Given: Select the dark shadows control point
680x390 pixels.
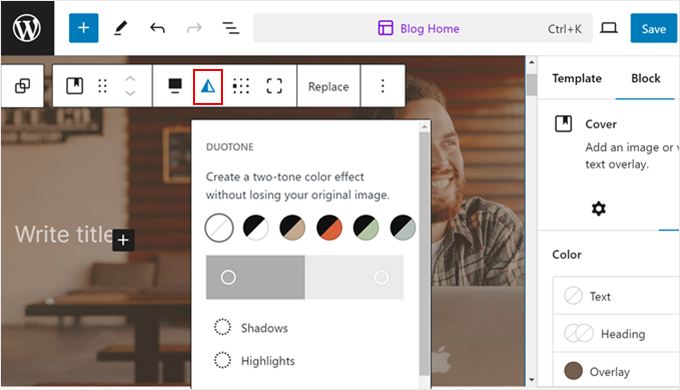Looking at the screenshot, I should click(228, 277).
